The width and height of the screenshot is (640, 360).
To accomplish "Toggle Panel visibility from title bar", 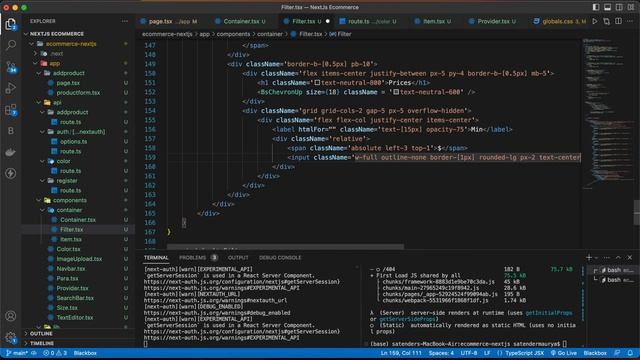I will (607, 7).
